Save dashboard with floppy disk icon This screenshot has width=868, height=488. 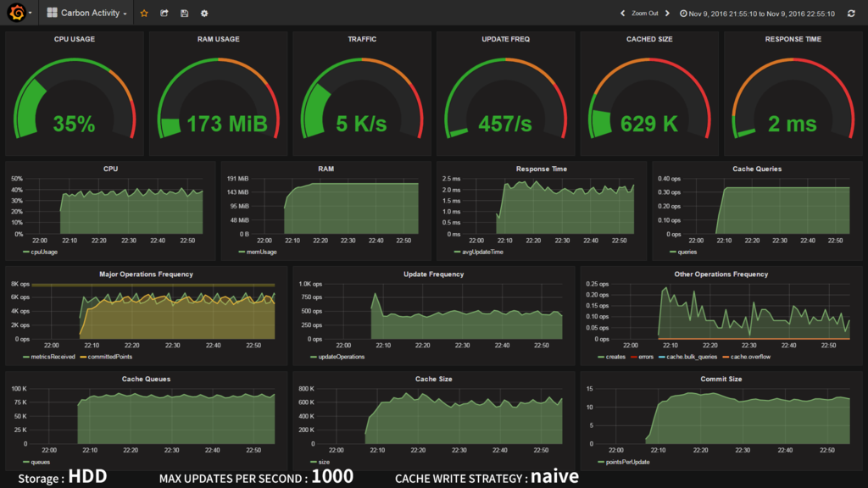[x=184, y=14]
